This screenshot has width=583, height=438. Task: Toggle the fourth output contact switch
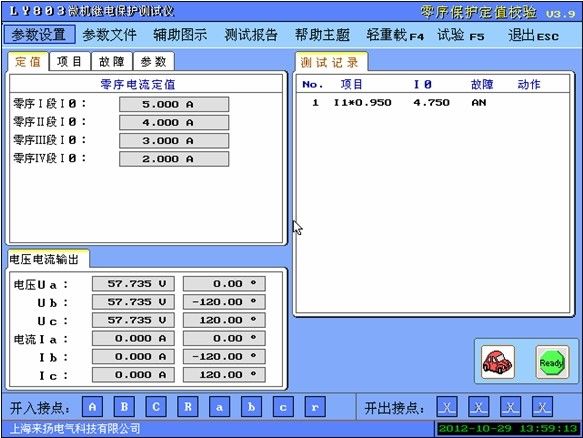coord(542,407)
